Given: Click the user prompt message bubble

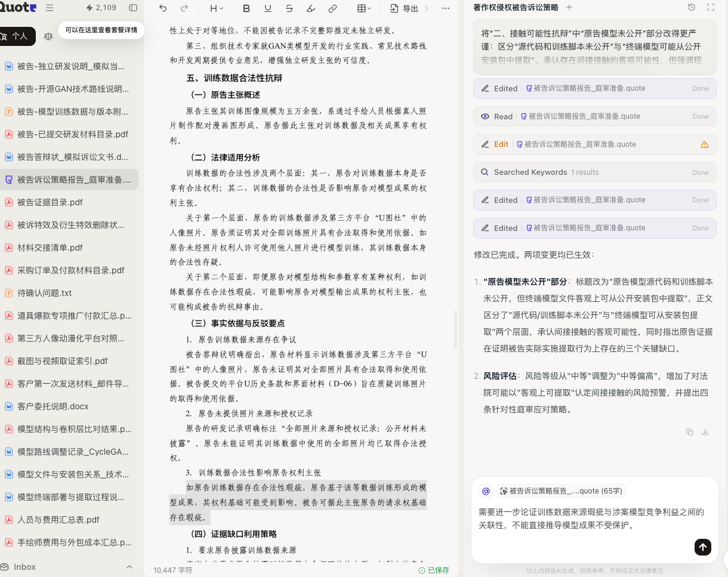Looking at the screenshot, I should (x=595, y=48).
